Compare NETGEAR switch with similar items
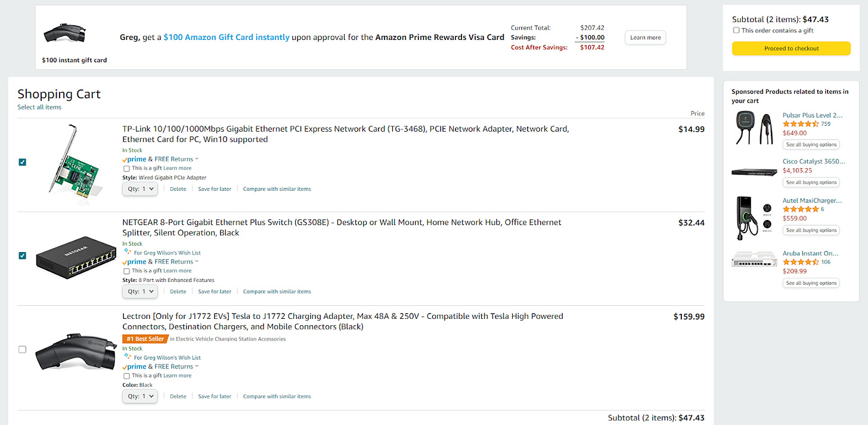The image size is (868, 425). [277, 291]
